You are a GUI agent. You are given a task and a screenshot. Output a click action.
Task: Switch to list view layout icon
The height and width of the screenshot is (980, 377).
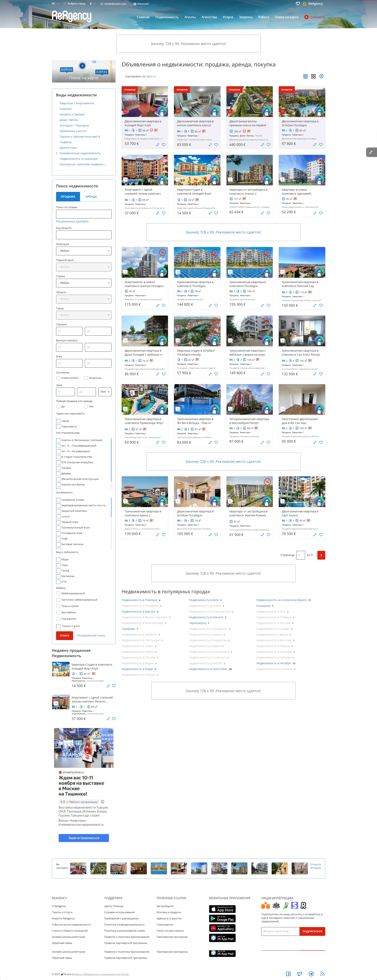pyautogui.click(x=305, y=77)
